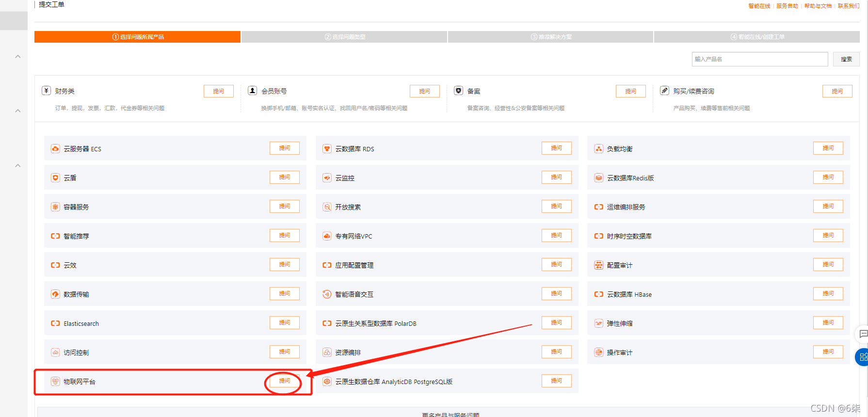Click the 操作审计 product icon
Viewport: 868px width, 417px height.
pos(599,353)
